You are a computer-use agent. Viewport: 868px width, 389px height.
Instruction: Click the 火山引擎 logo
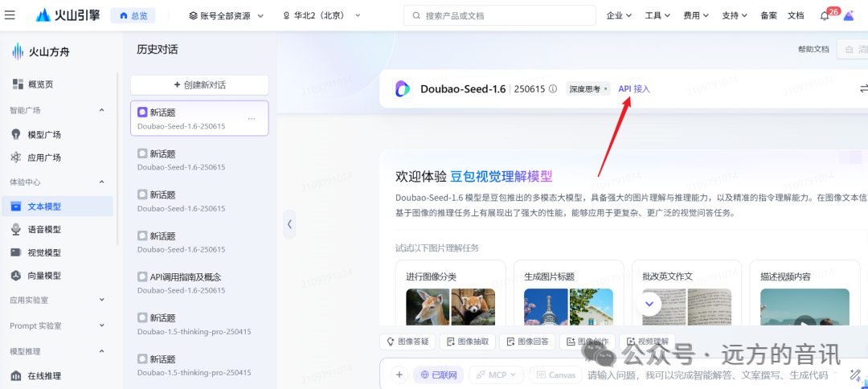(68, 15)
